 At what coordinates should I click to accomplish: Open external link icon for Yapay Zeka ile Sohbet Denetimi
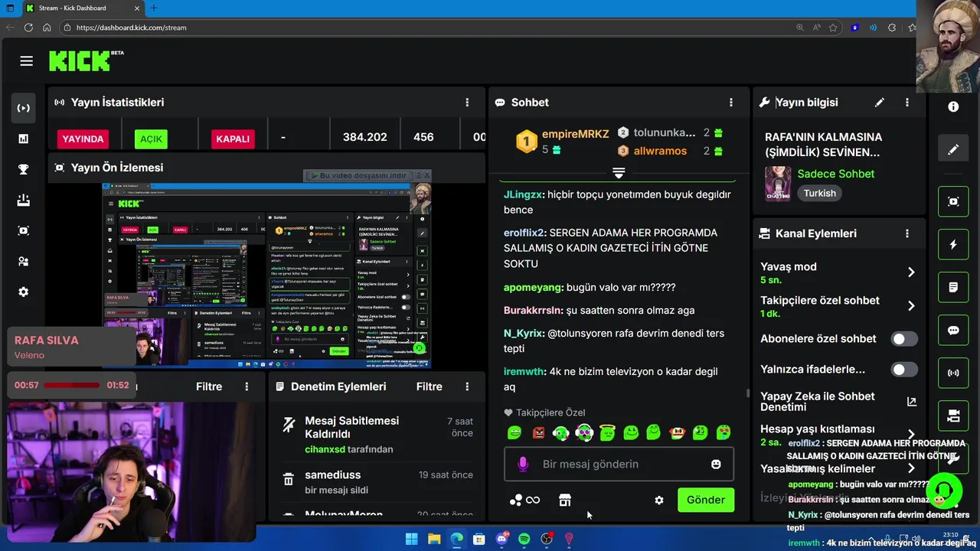pos(911,402)
